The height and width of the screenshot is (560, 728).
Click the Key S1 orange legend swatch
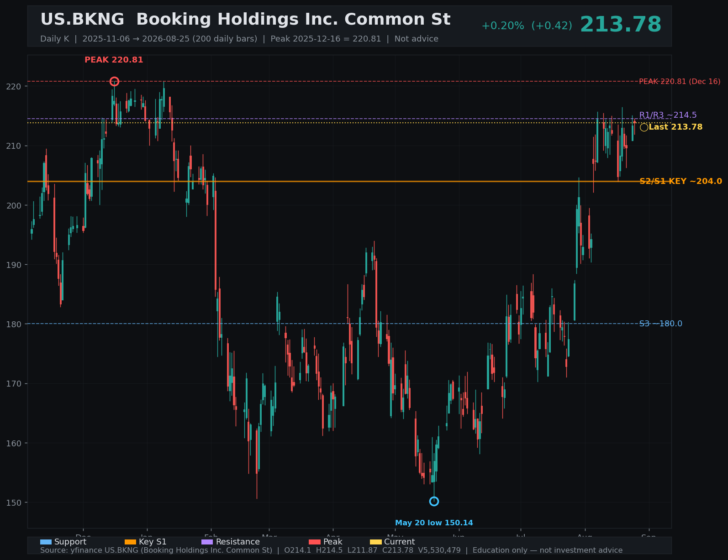pyautogui.click(x=130, y=542)
